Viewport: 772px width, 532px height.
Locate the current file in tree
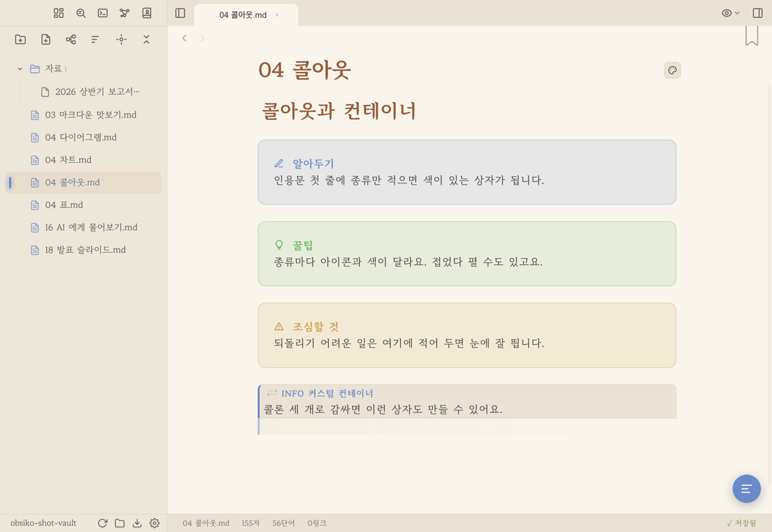point(121,39)
